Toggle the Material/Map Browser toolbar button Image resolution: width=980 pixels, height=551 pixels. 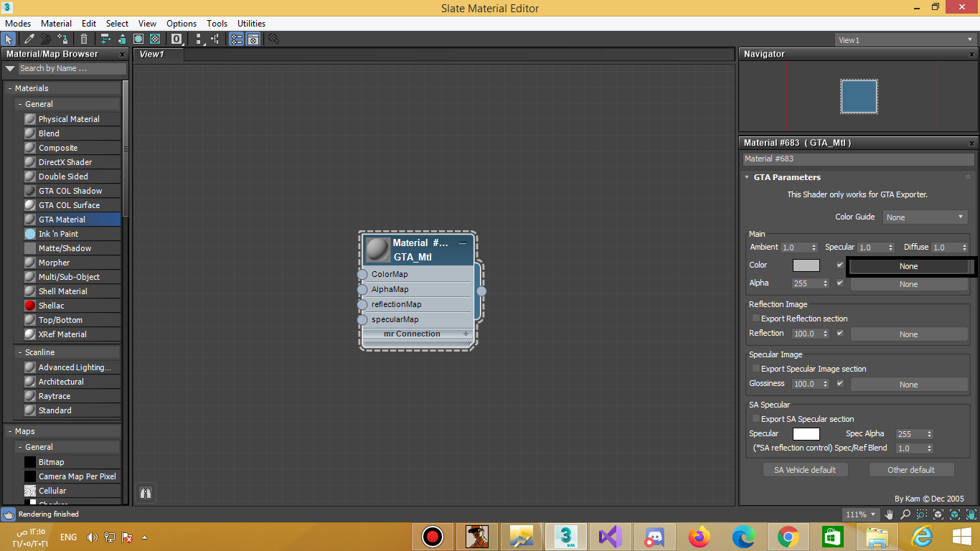pyautogui.click(x=236, y=39)
